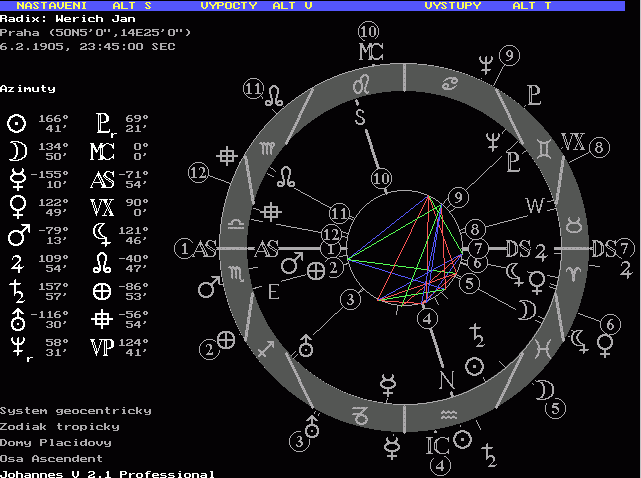This screenshot has height=478, width=641.
Task: Click the Moon crescent in Azimuty list
Action: coord(16,150)
